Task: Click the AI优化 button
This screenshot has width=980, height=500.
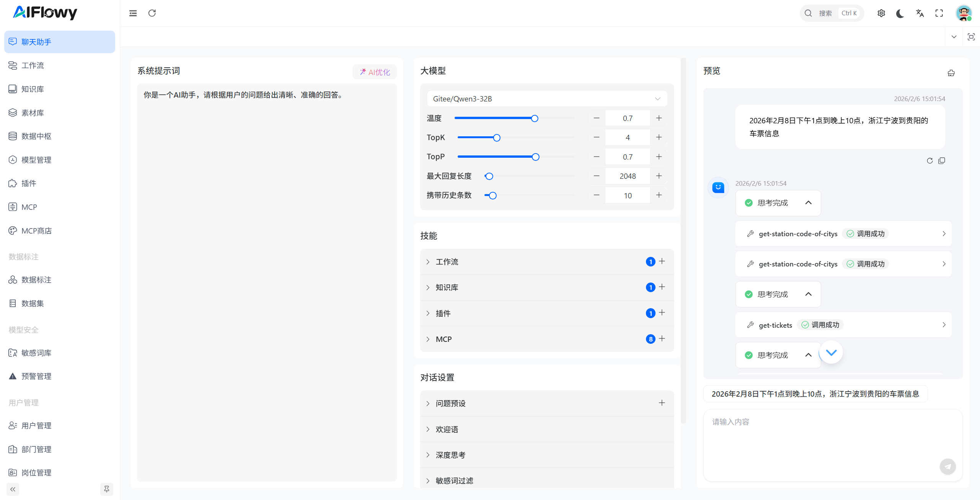Action: 374,72
